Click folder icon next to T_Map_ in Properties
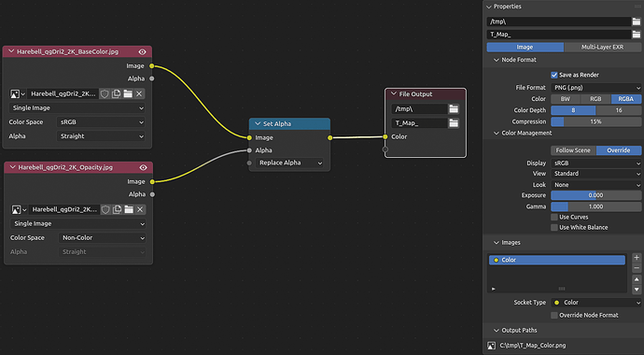 (x=637, y=35)
